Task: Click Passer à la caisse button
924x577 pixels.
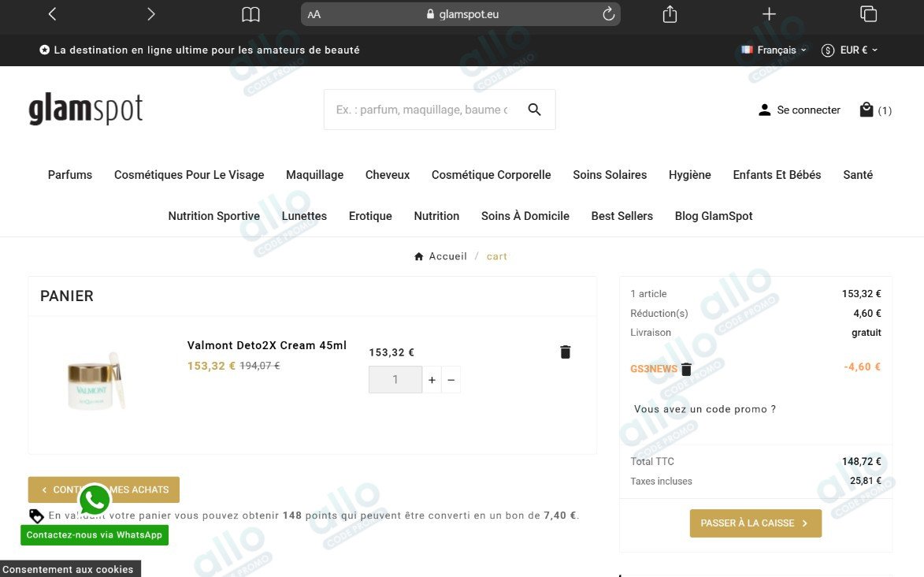Action: tap(755, 523)
